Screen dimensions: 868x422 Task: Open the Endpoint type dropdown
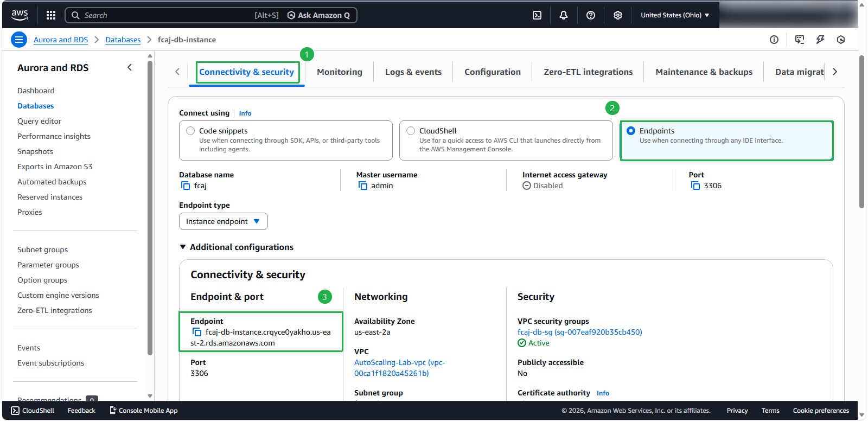[x=224, y=221]
